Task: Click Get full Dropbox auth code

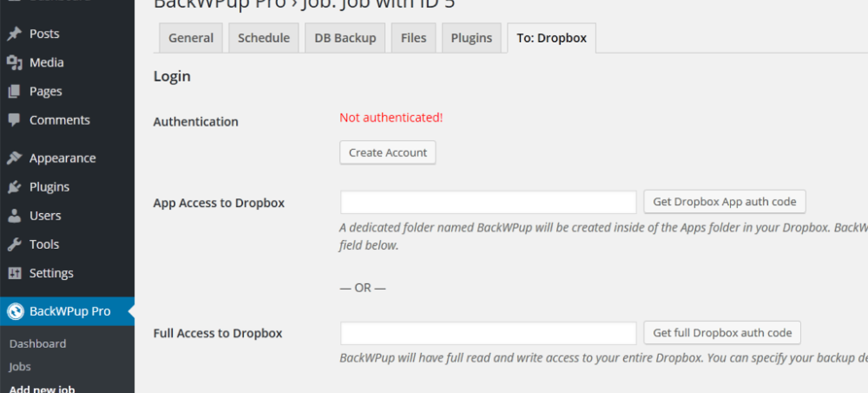Action: (x=722, y=333)
